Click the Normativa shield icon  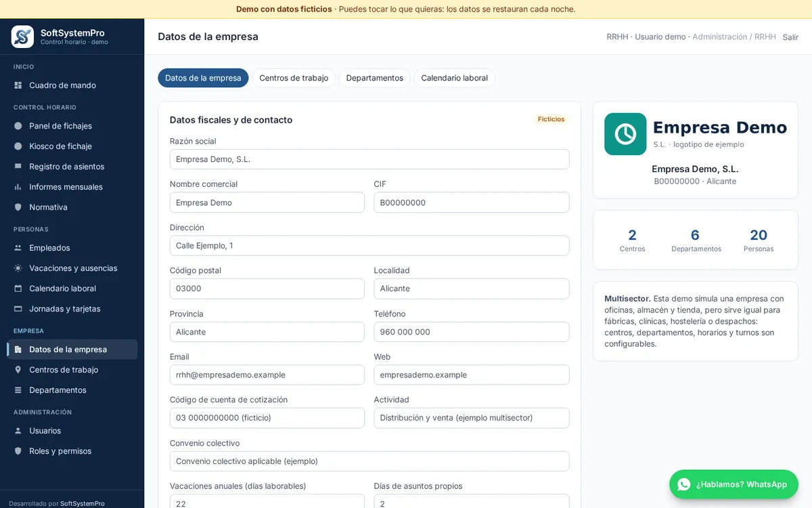coord(18,207)
